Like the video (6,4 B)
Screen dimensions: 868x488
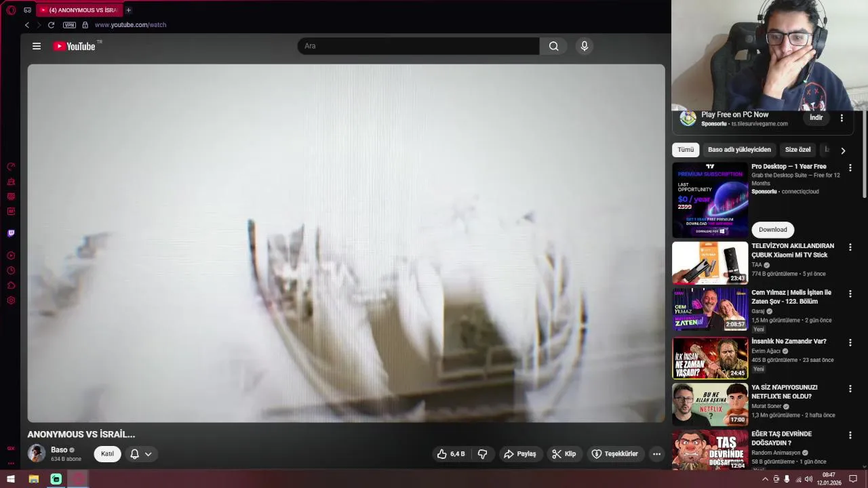pos(450,454)
